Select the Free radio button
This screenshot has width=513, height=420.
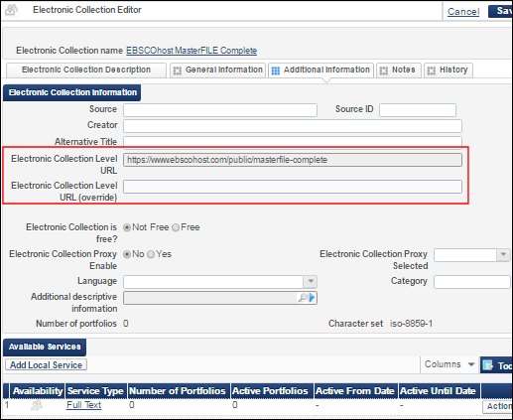point(176,227)
